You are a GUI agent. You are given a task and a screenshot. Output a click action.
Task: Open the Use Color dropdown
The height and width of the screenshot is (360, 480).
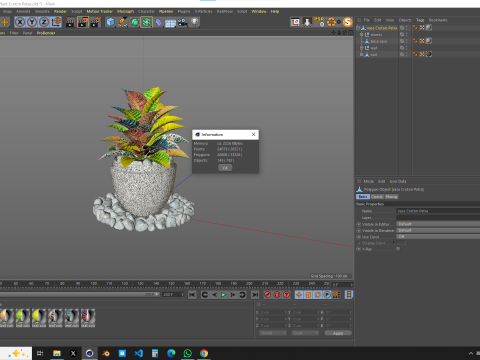(438, 237)
